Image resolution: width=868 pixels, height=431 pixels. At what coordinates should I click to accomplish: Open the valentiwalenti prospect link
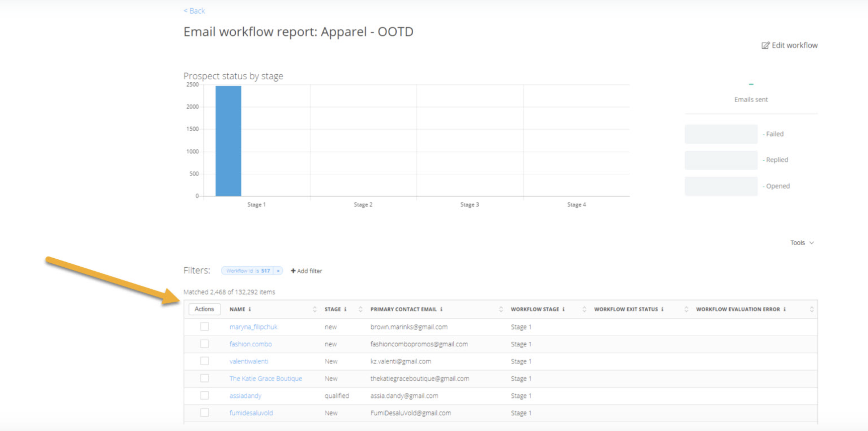249,361
